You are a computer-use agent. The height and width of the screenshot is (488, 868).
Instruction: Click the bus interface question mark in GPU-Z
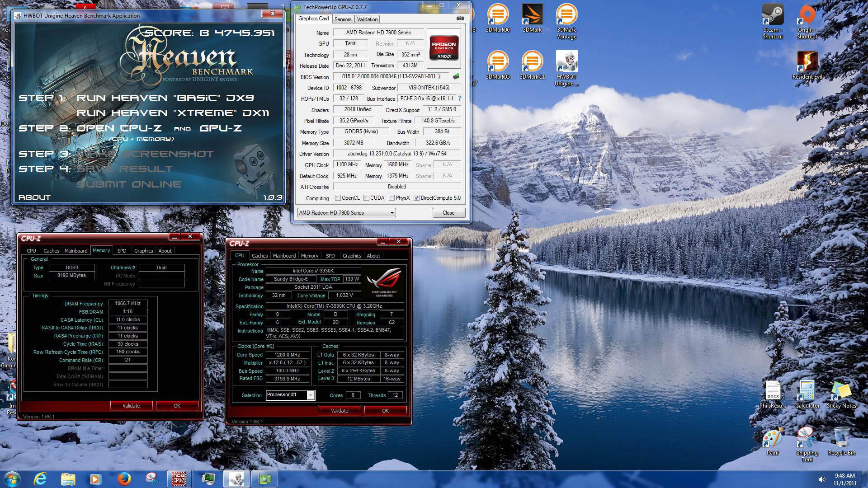click(x=460, y=99)
